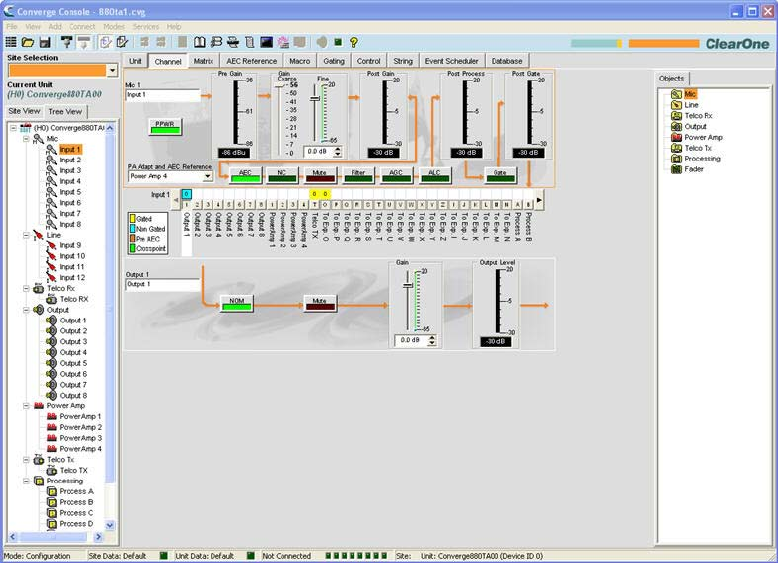Click the printer icon in toolbar
778x563 pixels.
[x=232, y=42]
